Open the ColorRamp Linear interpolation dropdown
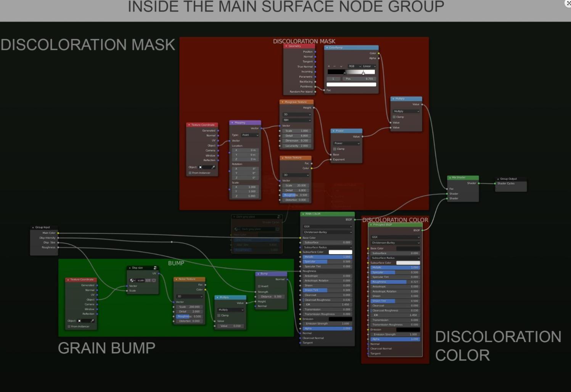The image size is (571, 392). [x=369, y=66]
